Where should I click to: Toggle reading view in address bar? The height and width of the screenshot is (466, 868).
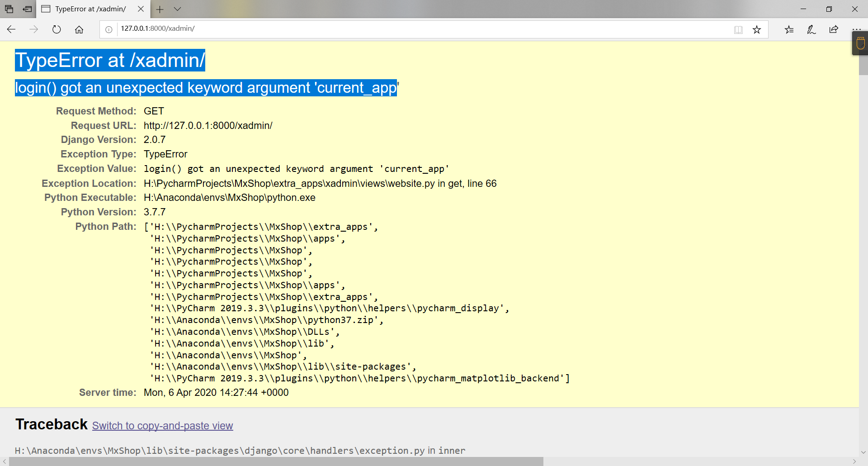pyautogui.click(x=738, y=29)
